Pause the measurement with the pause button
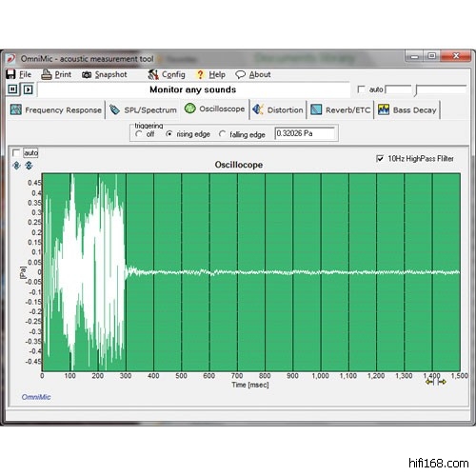476x476 pixels. (12, 89)
